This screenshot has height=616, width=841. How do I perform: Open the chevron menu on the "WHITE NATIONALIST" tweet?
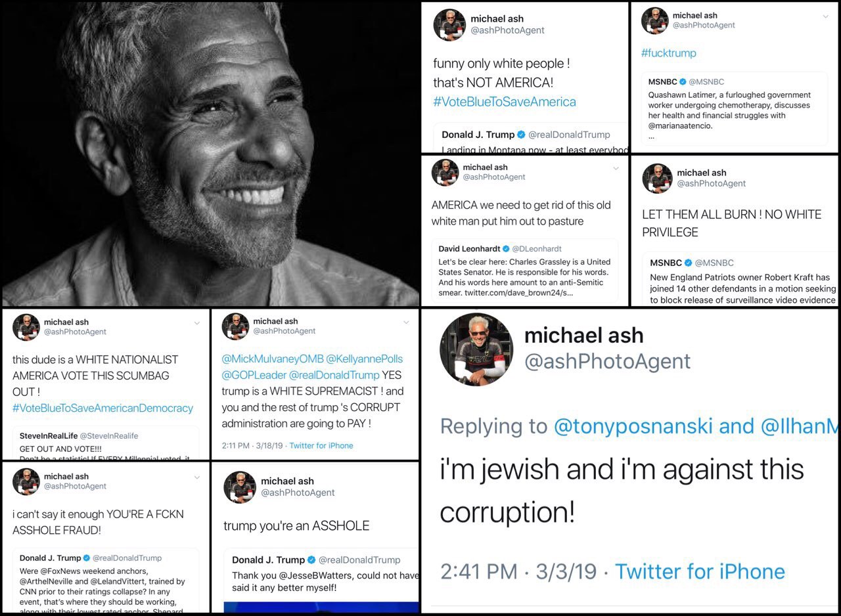click(x=196, y=322)
